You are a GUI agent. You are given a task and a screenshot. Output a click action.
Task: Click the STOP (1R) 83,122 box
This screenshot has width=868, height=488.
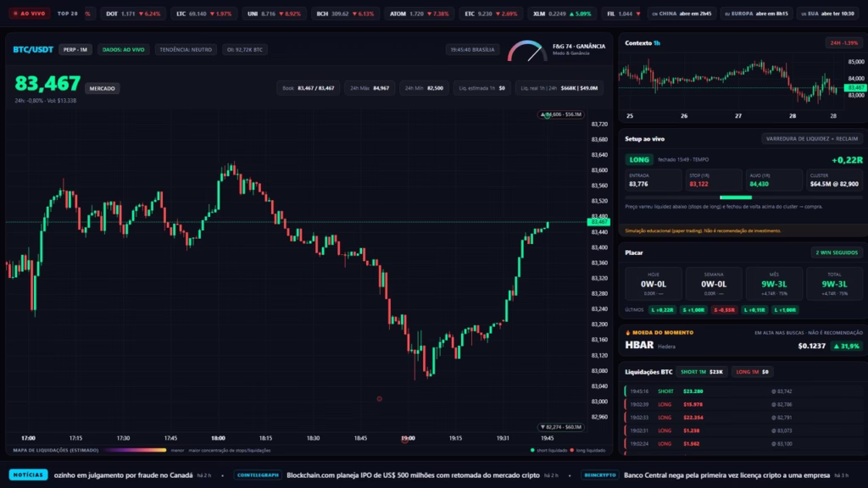714,180
